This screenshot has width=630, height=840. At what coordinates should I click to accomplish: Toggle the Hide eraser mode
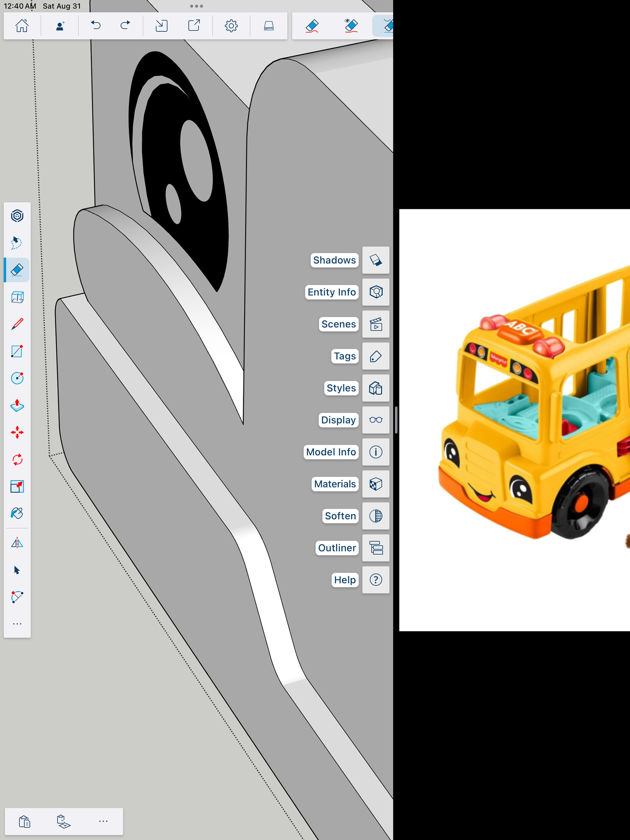point(351,26)
